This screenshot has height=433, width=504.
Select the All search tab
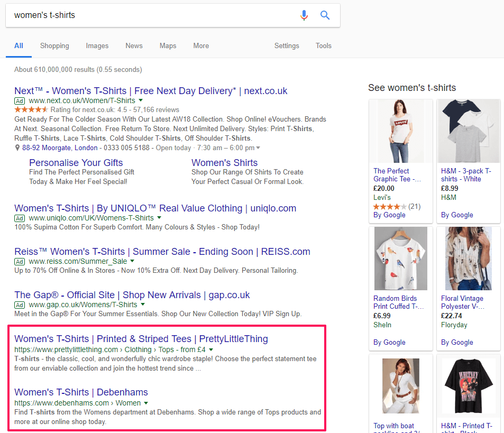point(19,45)
